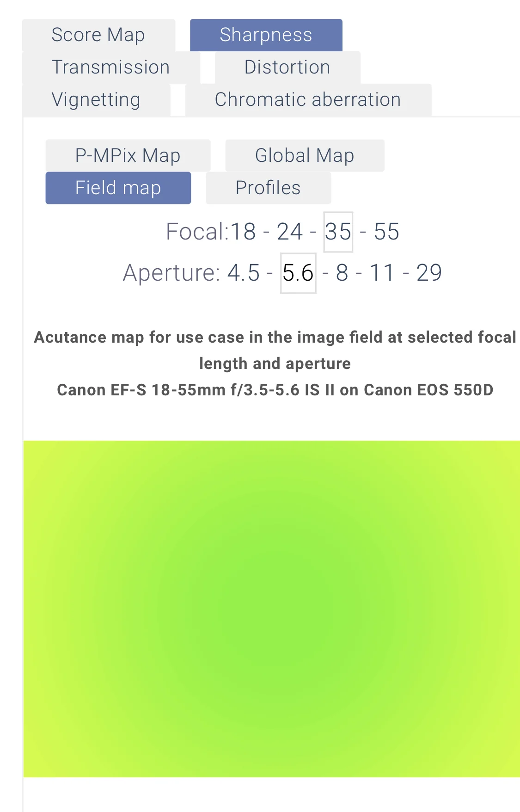The width and height of the screenshot is (520, 812).
Task: Select focal length 35
Action: pos(338,232)
